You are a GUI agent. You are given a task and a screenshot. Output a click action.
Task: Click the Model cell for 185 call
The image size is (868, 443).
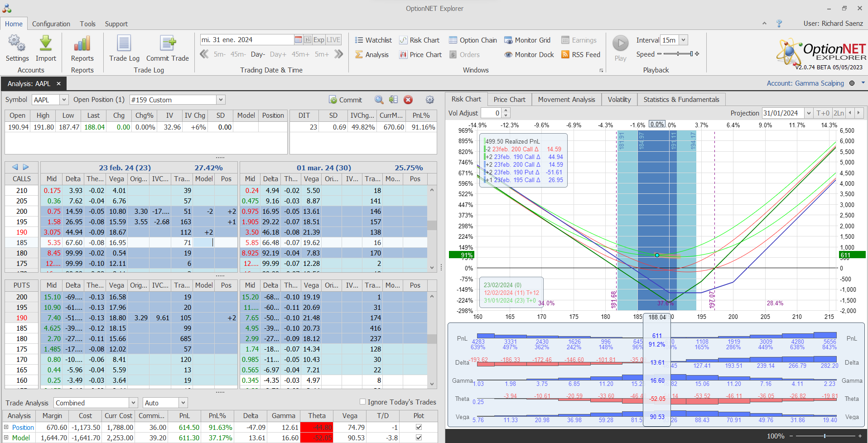(x=203, y=243)
